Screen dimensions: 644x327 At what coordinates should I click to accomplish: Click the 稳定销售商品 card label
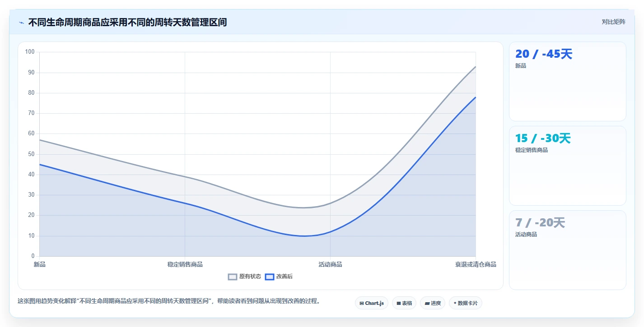[x=532, y=150]
